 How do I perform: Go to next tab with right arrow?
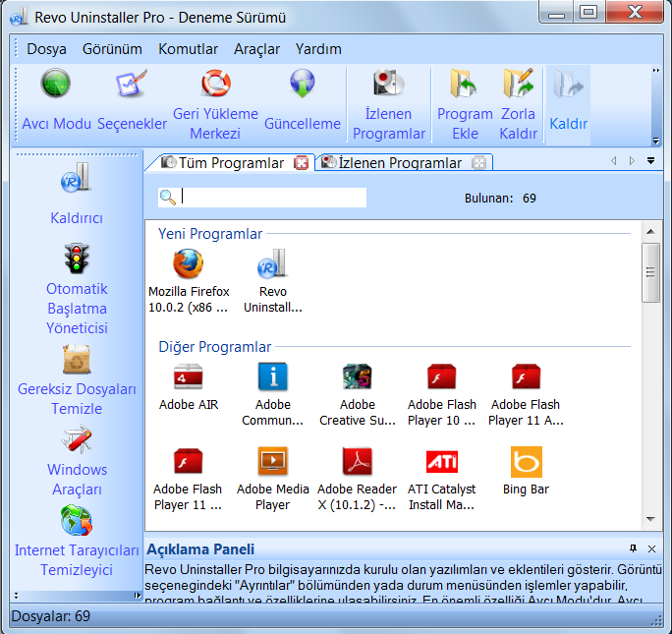tap(632, 161)
